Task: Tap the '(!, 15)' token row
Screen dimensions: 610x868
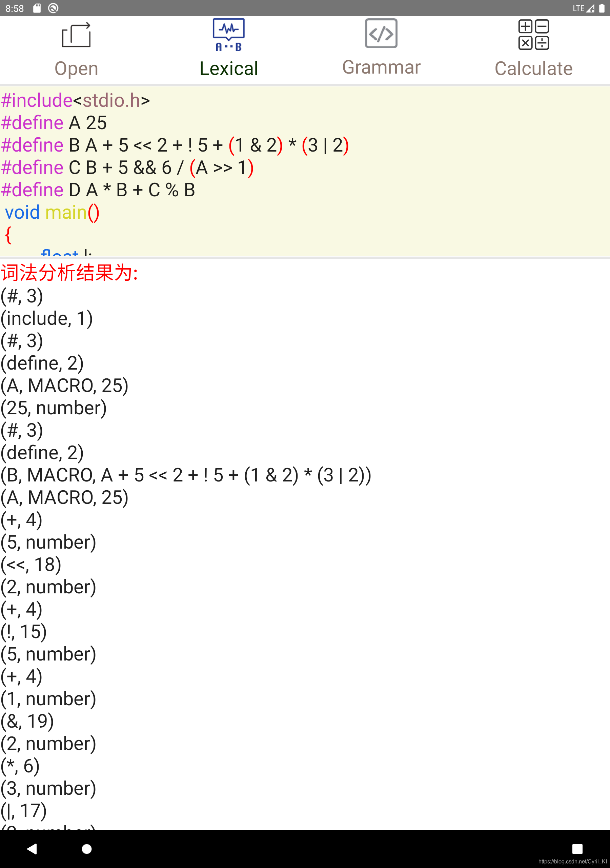Action: pos(24,632)
